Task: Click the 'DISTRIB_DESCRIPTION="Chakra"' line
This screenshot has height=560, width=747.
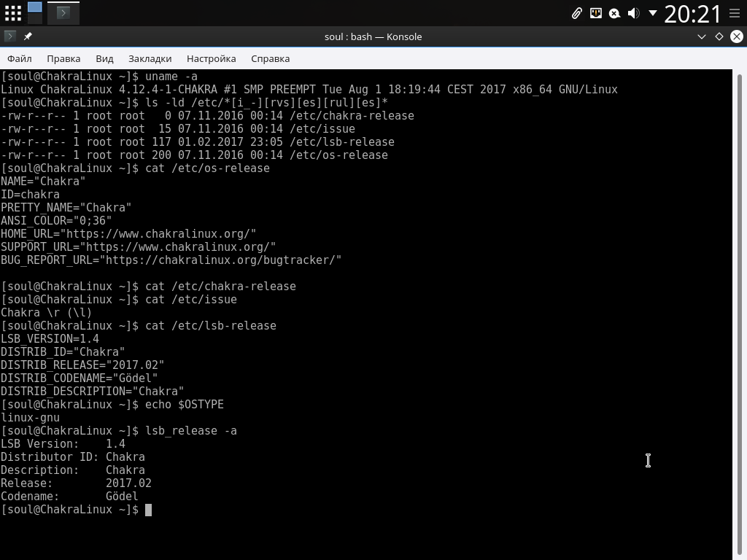Action: point(93,391)
